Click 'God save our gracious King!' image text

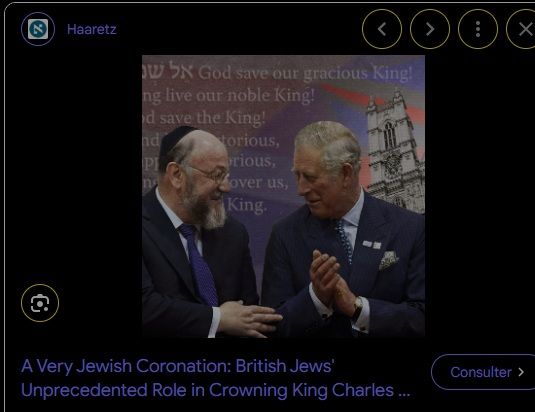point(305,73)
